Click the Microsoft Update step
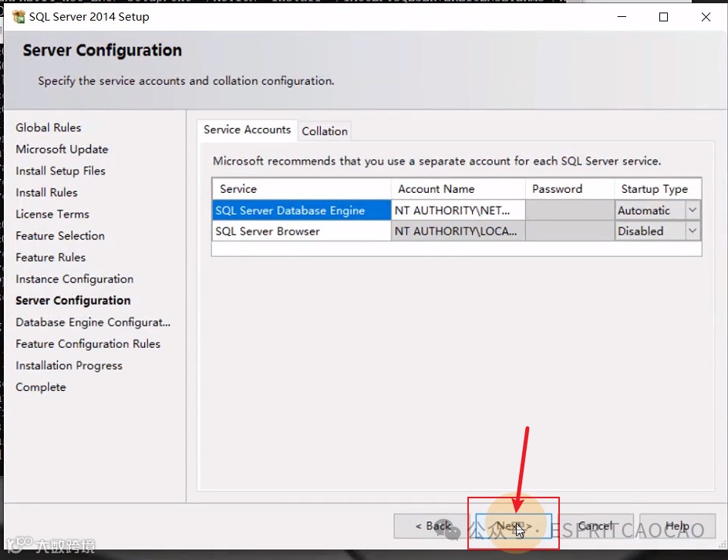This screenshot has height=560, width=728. click(62, 149)
